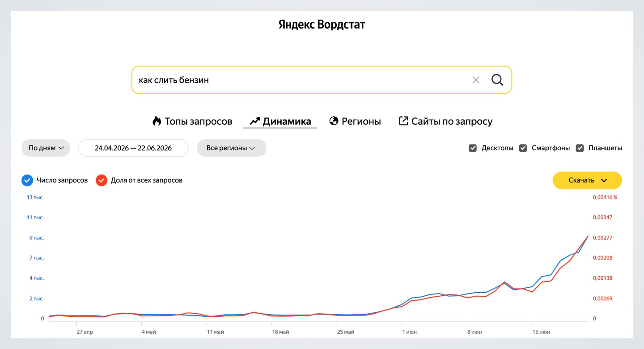Click the 0,00277 axis label
Screen dimensions: 644x349
click(602, 238)
